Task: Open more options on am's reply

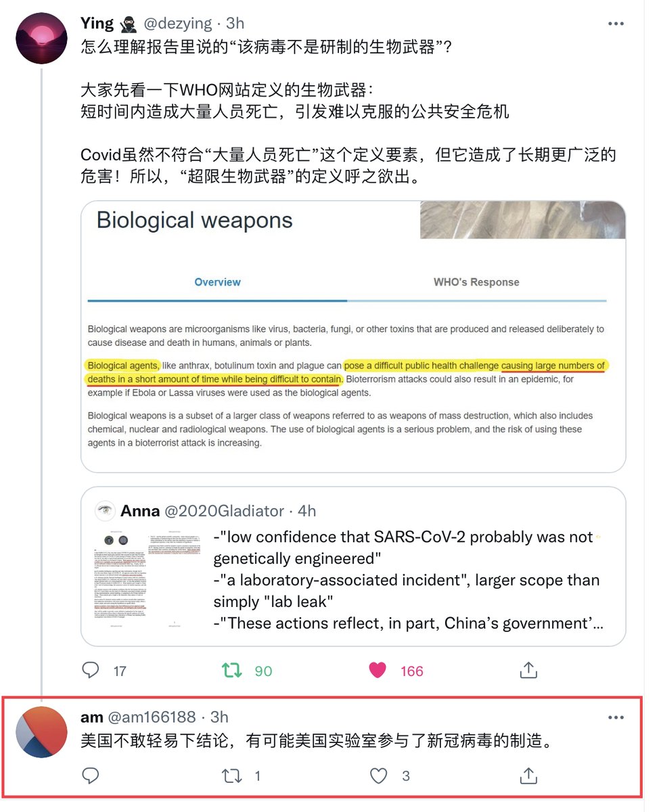Action: [616, 718]
